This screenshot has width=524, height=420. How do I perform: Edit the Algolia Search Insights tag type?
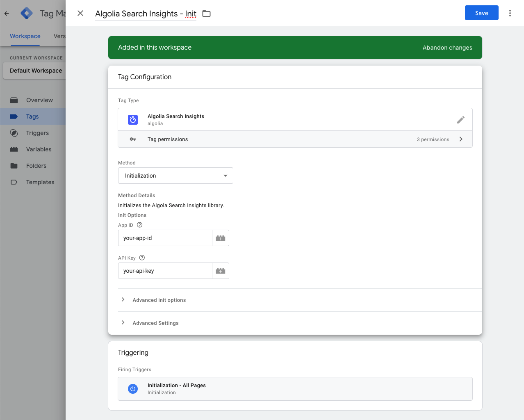[x=460, y=119]
